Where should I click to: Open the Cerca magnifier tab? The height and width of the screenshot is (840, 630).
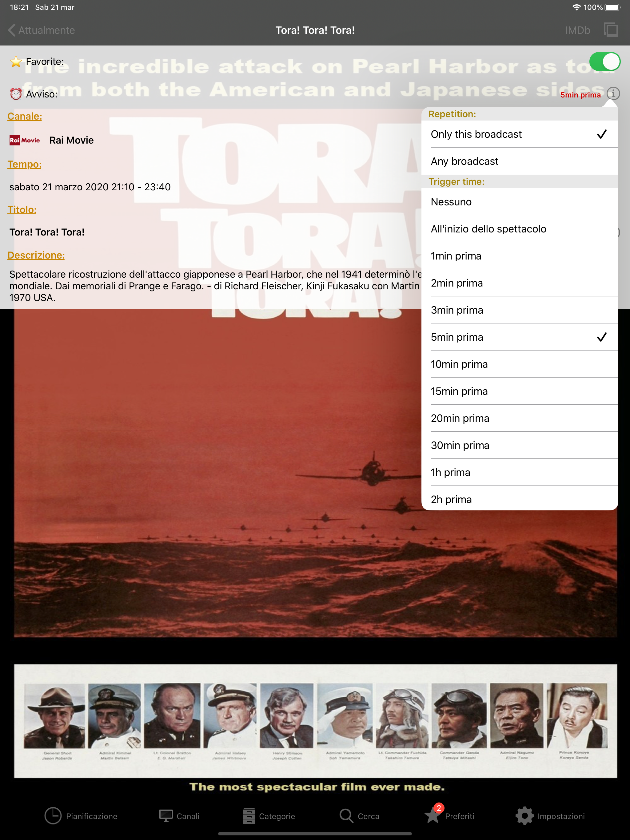coord(359,816)
